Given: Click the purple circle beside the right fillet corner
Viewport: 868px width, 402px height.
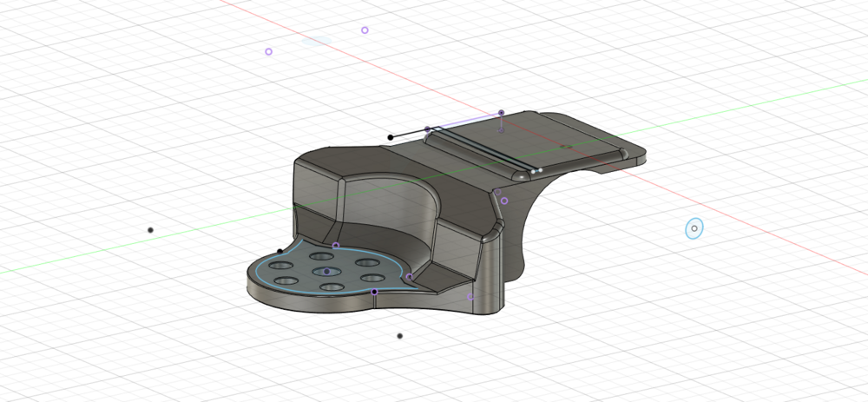Looking at the screenshot, I should tap(504, 201).
